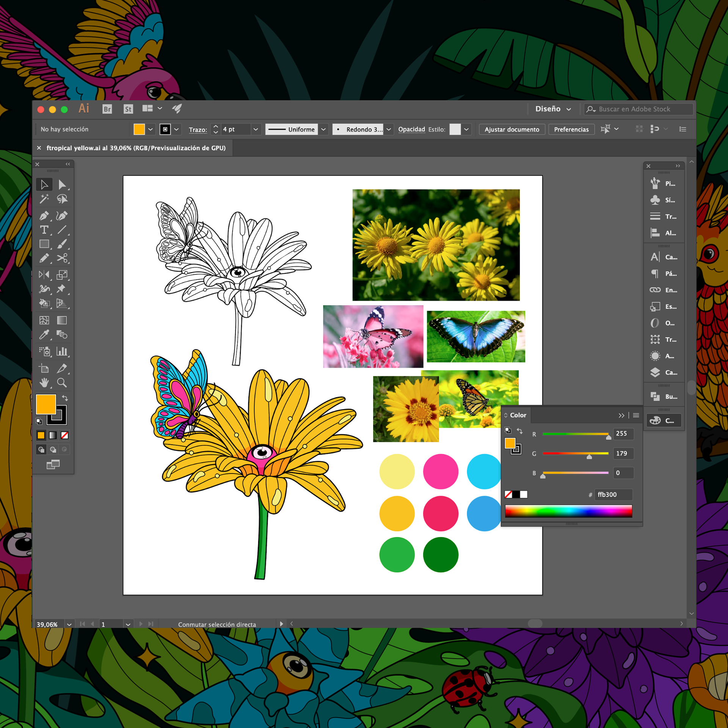
Task: Select the Type tool
Action: coord(44,230)
